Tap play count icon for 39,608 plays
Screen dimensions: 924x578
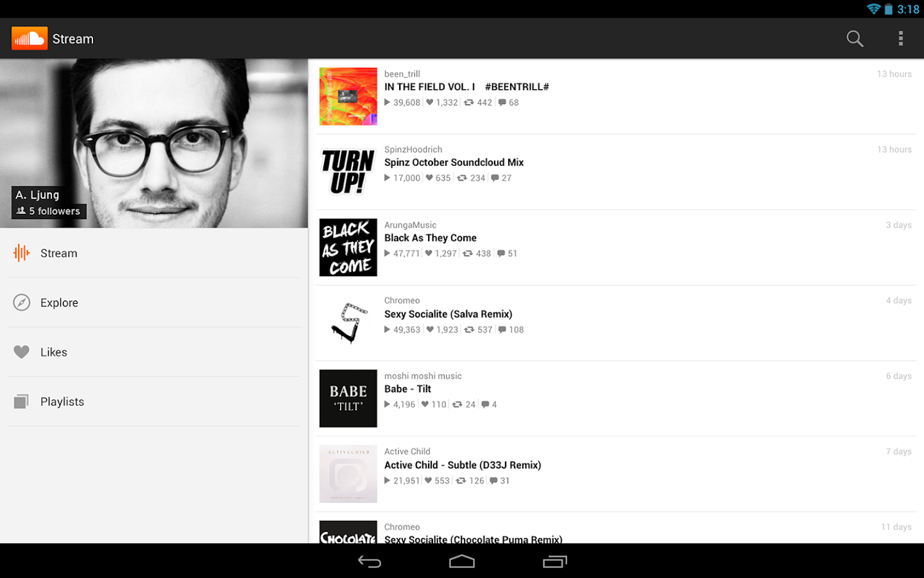coord(387,102)
